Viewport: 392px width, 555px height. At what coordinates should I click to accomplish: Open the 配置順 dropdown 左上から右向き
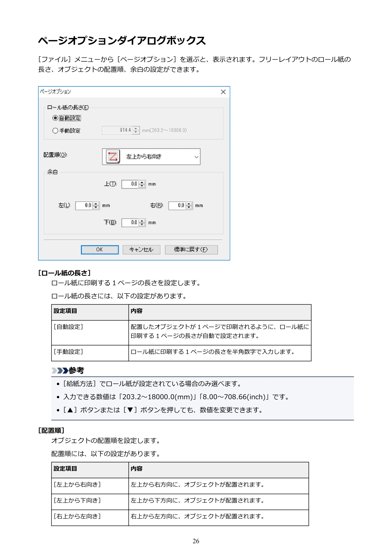[x=151, y=157]
